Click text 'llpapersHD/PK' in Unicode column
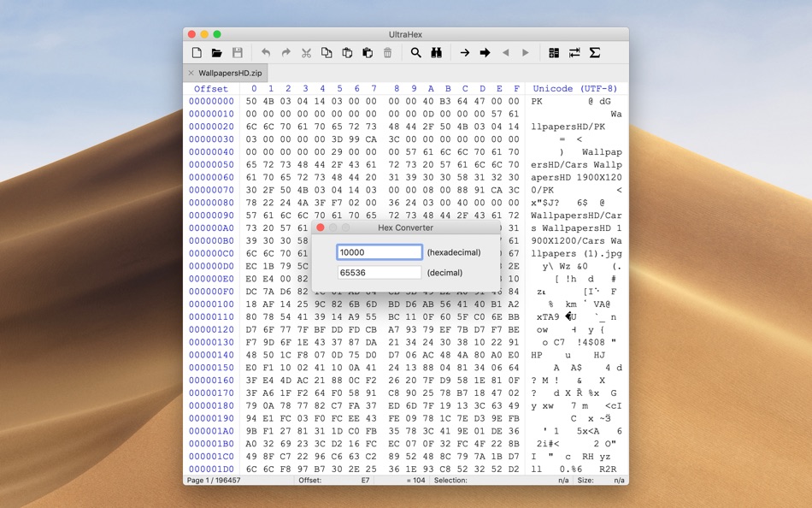 568,127
